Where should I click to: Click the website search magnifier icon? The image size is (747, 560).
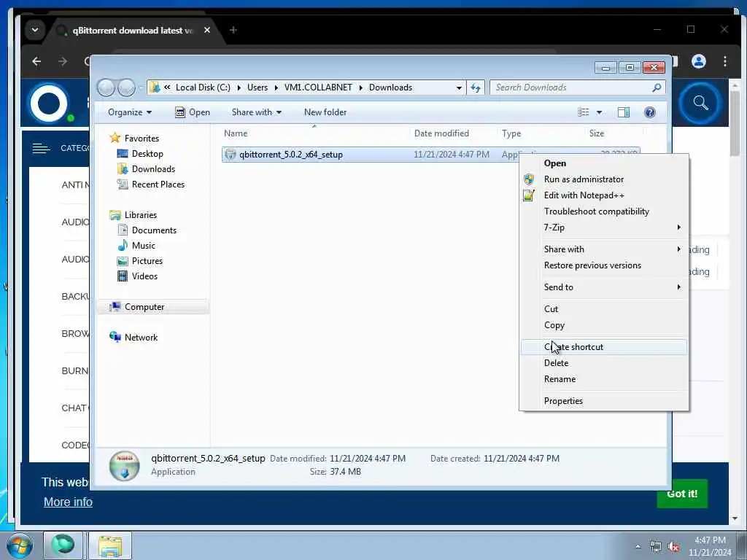coord(700,103)
